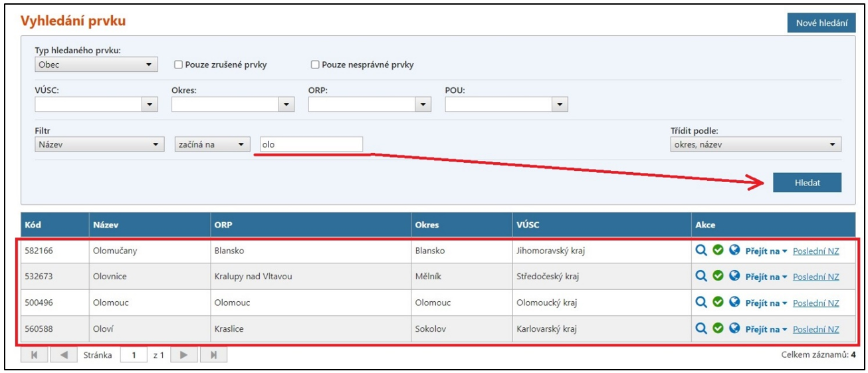The height and width of the screenshot is (373, 868).
Task: Open 'Poslední NZ' link for Olomučany
Action: (x=815, y=251)
